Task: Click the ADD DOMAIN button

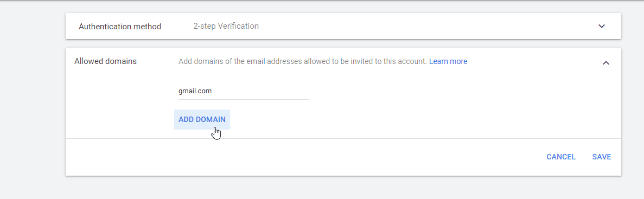Action: coord(202,119)
